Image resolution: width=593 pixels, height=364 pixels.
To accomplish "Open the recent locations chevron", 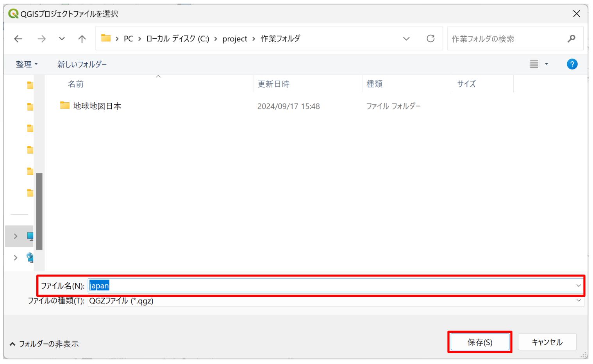I will [62, 39].
